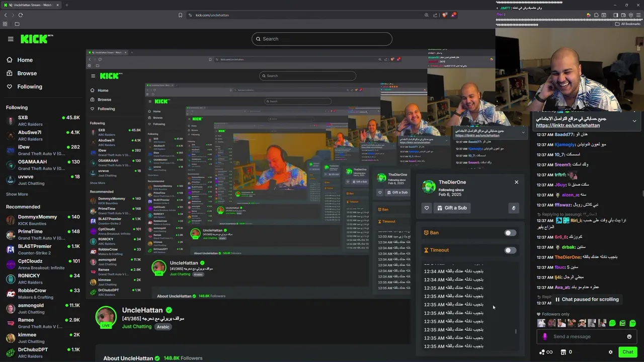Click username Riri_i in chat
This screenshot has width=644, height=362.
tap(577, 220)
